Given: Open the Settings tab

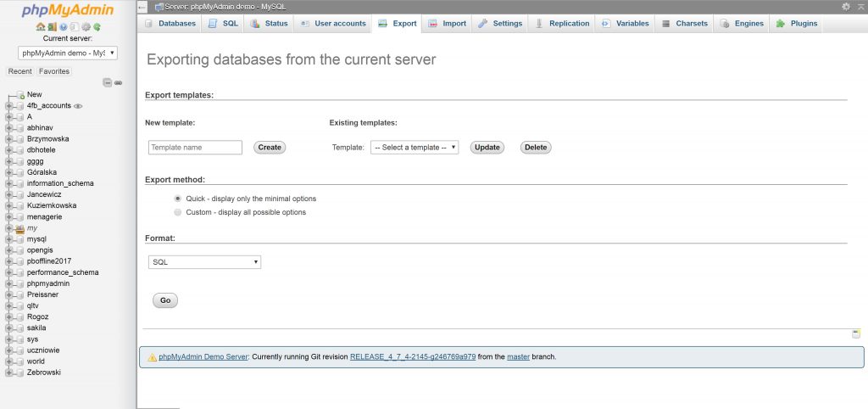Looking at the screenshot, I should point(500,23).
